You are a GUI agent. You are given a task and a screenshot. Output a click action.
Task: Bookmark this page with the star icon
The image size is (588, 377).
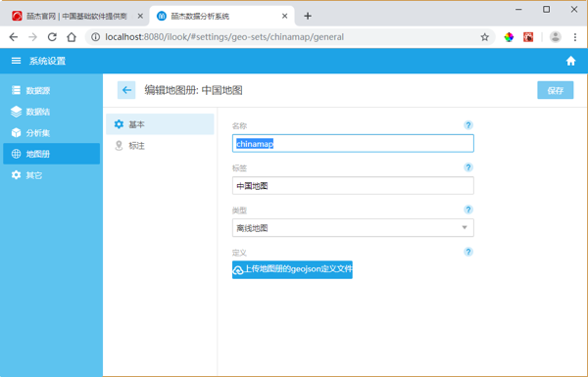484,37
